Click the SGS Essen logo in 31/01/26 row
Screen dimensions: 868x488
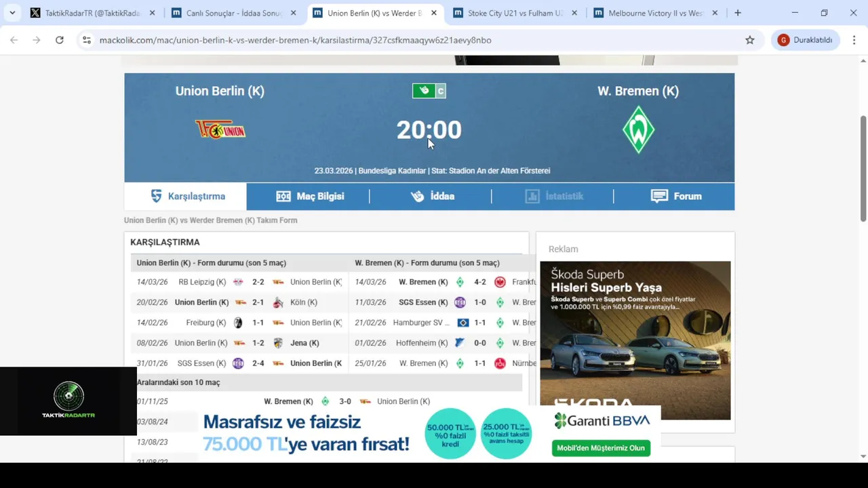click(x=238, y=363)
